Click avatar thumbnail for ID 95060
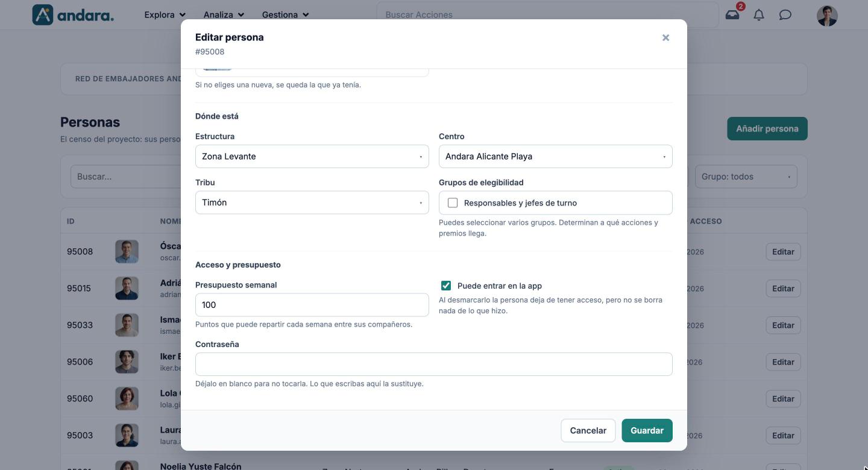868x470 pixels. tap(127, 399)
